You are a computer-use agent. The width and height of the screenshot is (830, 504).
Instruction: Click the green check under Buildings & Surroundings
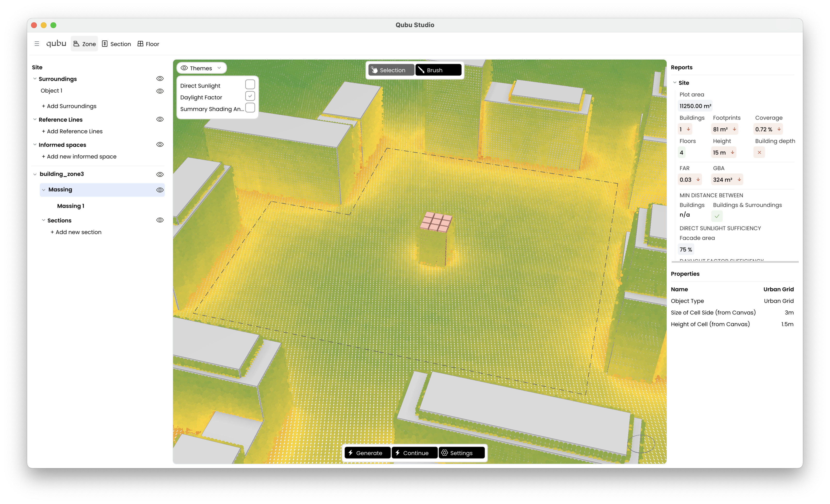717,216
